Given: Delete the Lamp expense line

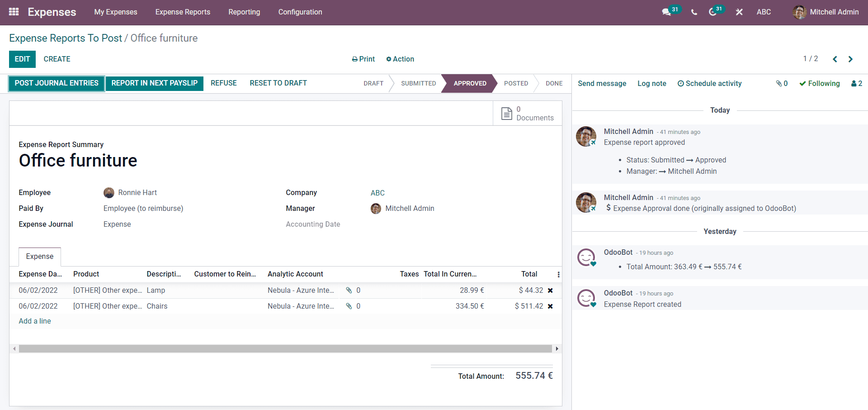Looking at the screenshot, I should pyautogui.click(x=550, y=291).
